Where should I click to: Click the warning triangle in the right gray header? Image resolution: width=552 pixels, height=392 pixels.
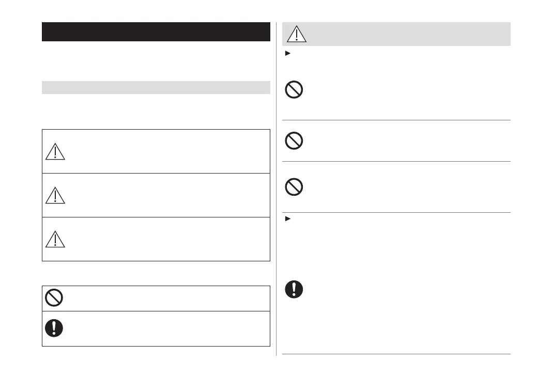coord(297,34)
